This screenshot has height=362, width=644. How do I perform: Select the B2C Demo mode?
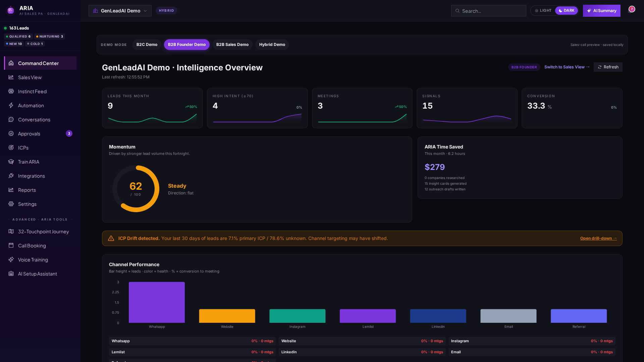(x=147, y=45)
